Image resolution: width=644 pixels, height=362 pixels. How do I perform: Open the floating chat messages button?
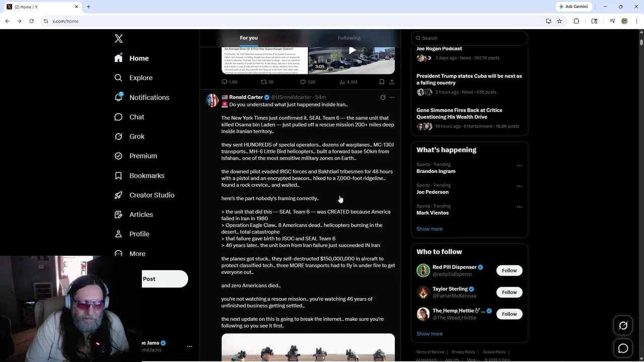[x=623, y=348]
